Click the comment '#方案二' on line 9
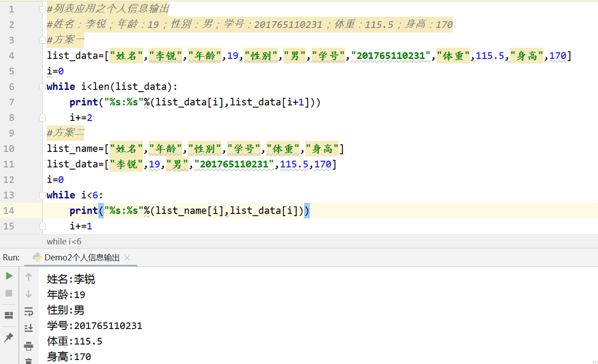The height and width of the screenshot is (364, 598). click(65, 133)
